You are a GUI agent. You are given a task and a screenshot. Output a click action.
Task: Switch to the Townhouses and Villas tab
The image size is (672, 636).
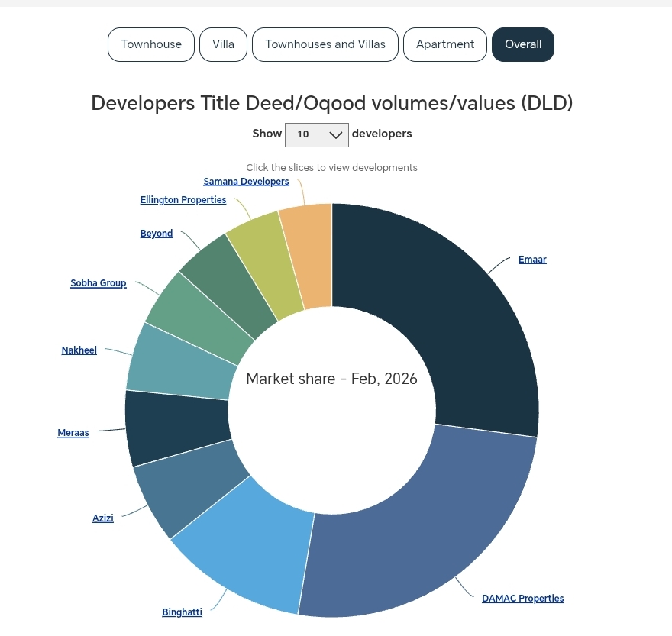point(325,44)
